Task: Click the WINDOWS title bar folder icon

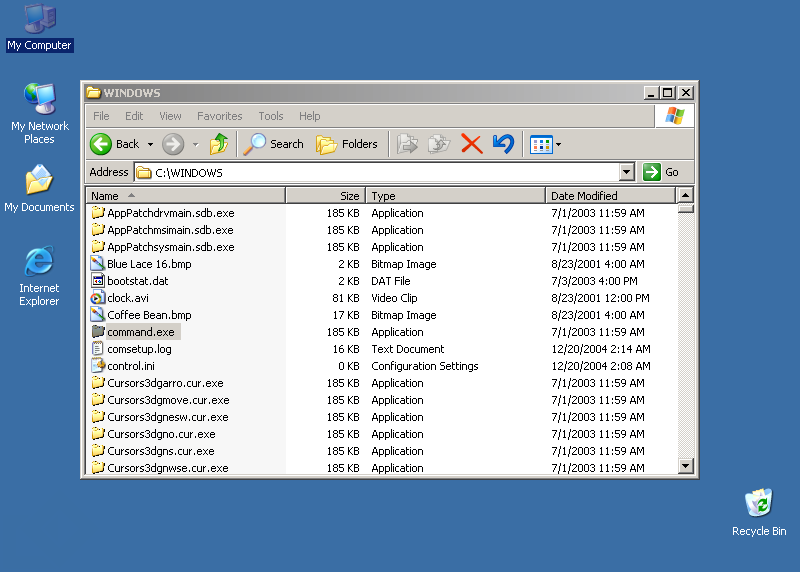Action: coord(93,92)
